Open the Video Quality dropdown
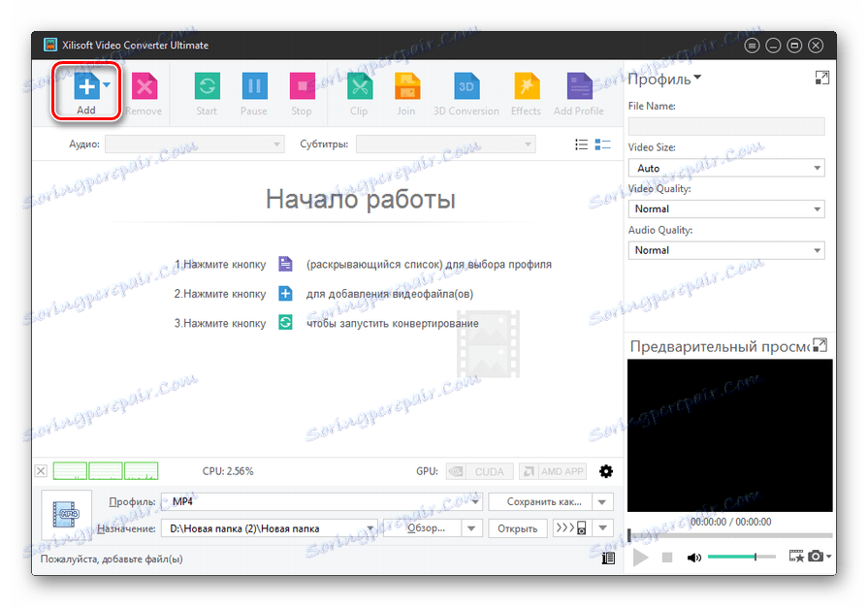Viewport: 868px width, 607px height. click(726, 208)
